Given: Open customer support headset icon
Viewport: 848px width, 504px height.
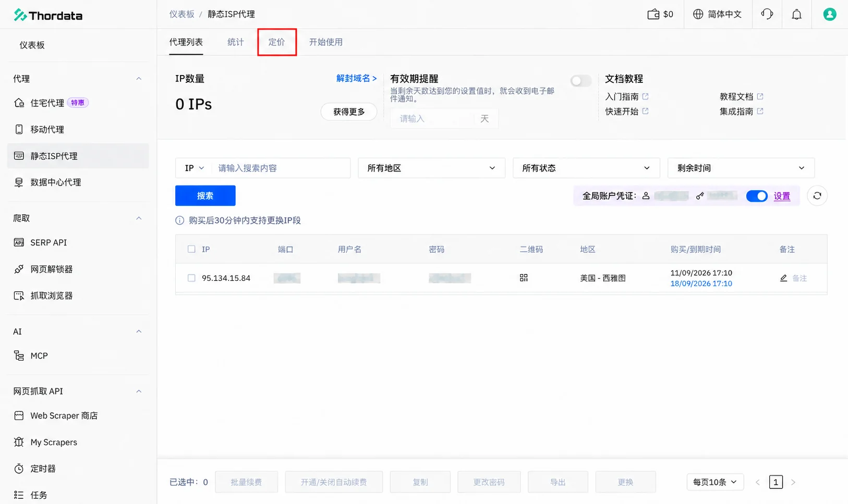Looking at the screenshot, I should tap(767, 14).
